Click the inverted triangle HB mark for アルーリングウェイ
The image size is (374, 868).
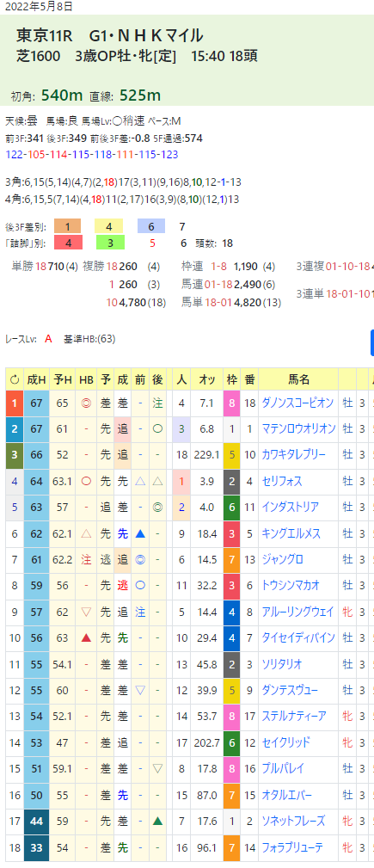coord(86,612)
